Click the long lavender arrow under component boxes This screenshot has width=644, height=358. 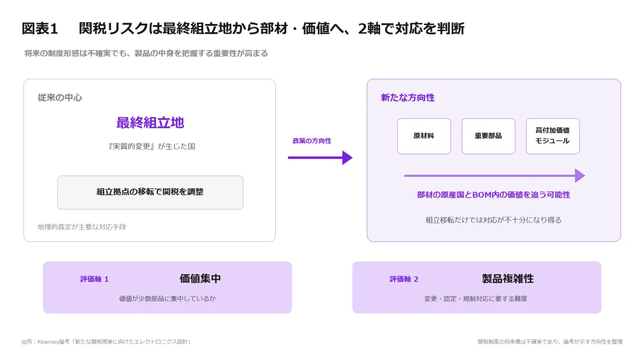click(494, 176)
